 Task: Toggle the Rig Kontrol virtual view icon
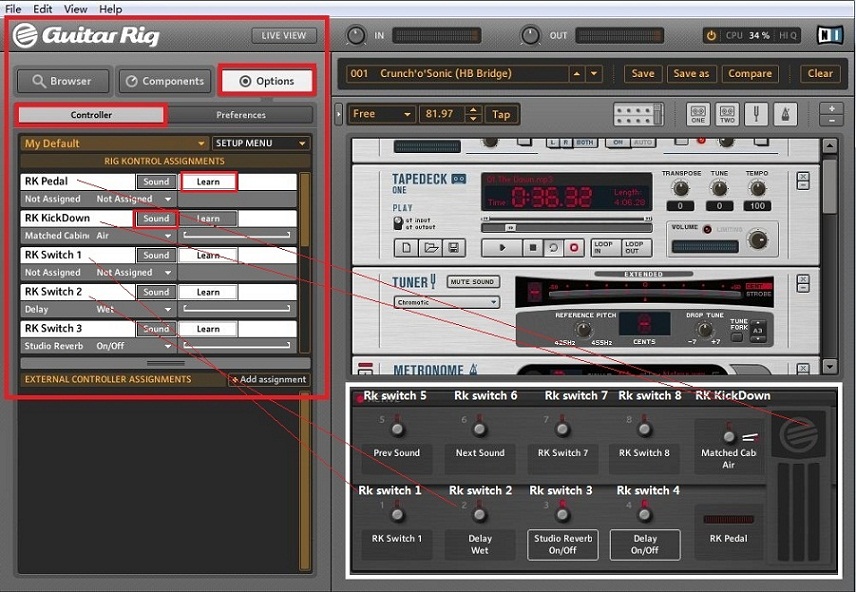[x=638, y=114]
